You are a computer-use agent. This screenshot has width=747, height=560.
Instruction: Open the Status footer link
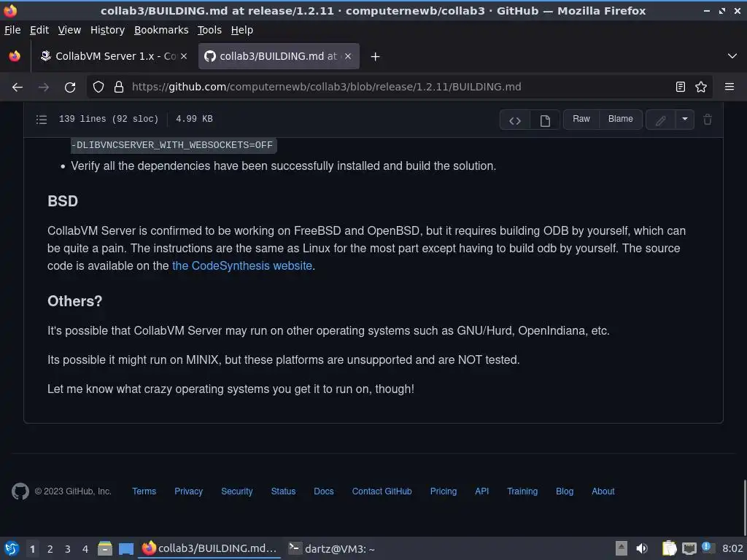pyautogui.click(x=283, y=491)
